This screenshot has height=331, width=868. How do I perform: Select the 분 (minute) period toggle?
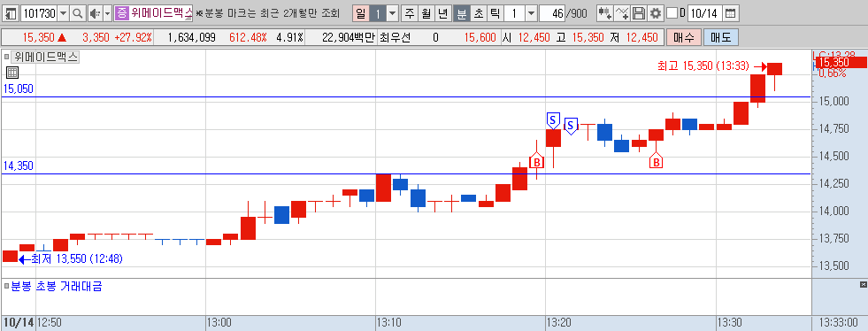coord(461,13)
